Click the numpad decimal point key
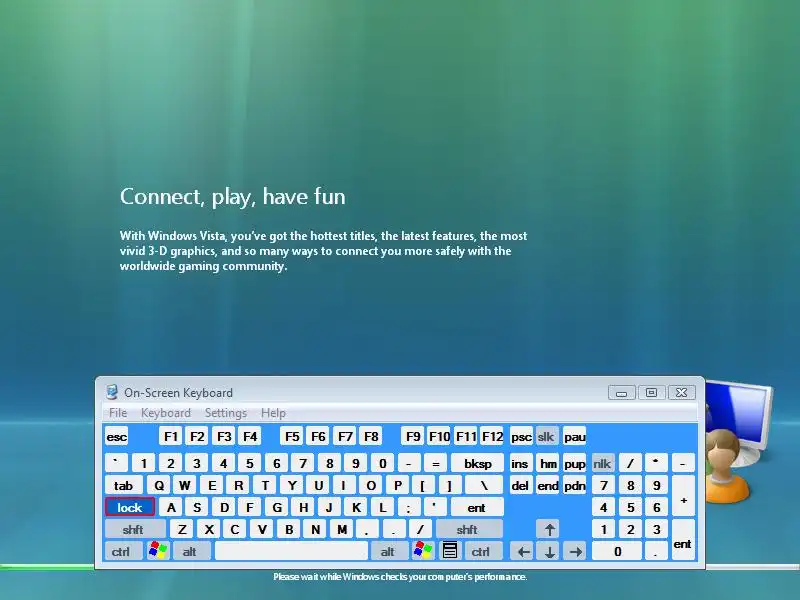800x600 pixels. [657, 551]
